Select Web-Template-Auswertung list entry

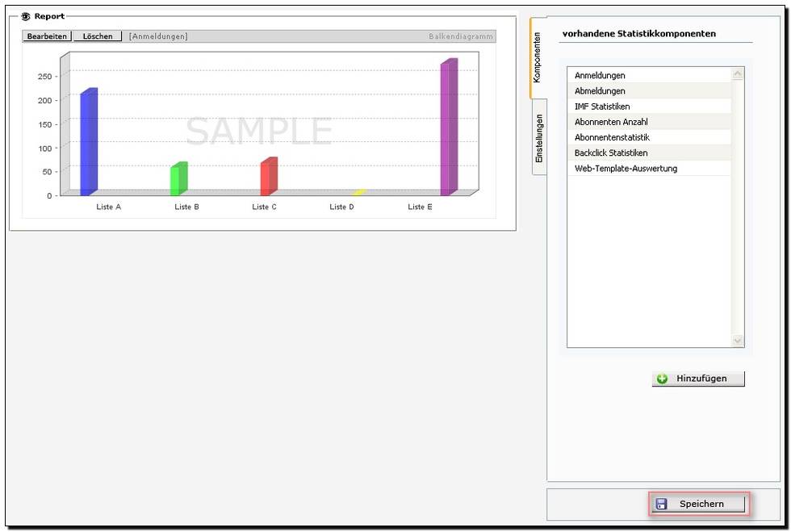pos(649,169)
